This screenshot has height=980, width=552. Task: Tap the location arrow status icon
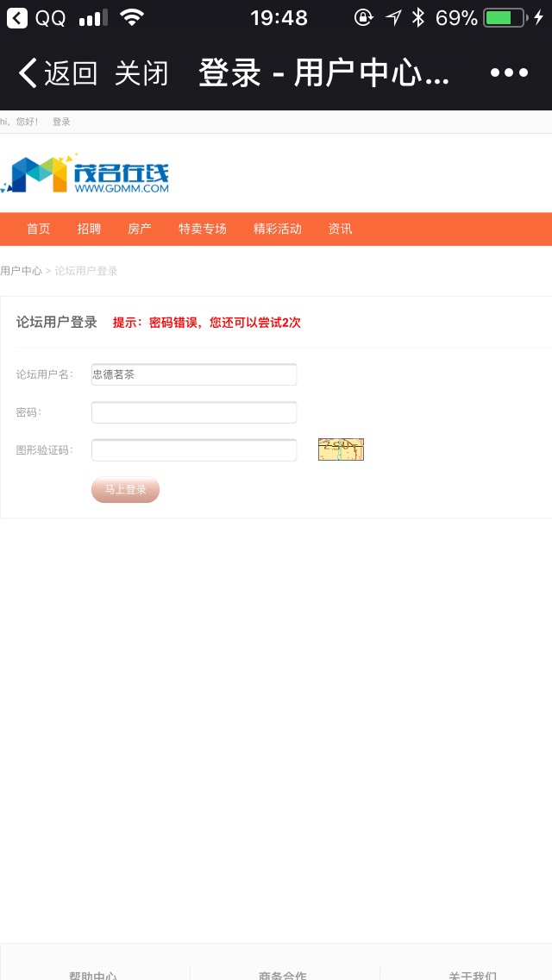(x=393, y=17)
